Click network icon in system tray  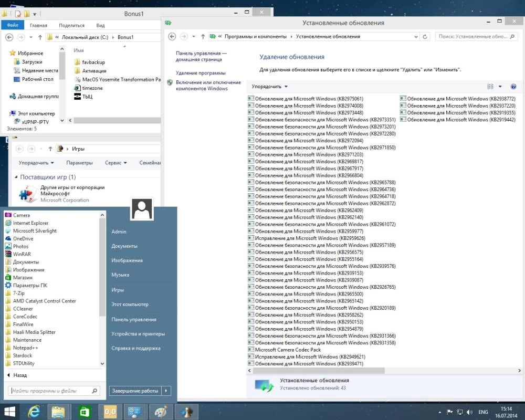460,412
